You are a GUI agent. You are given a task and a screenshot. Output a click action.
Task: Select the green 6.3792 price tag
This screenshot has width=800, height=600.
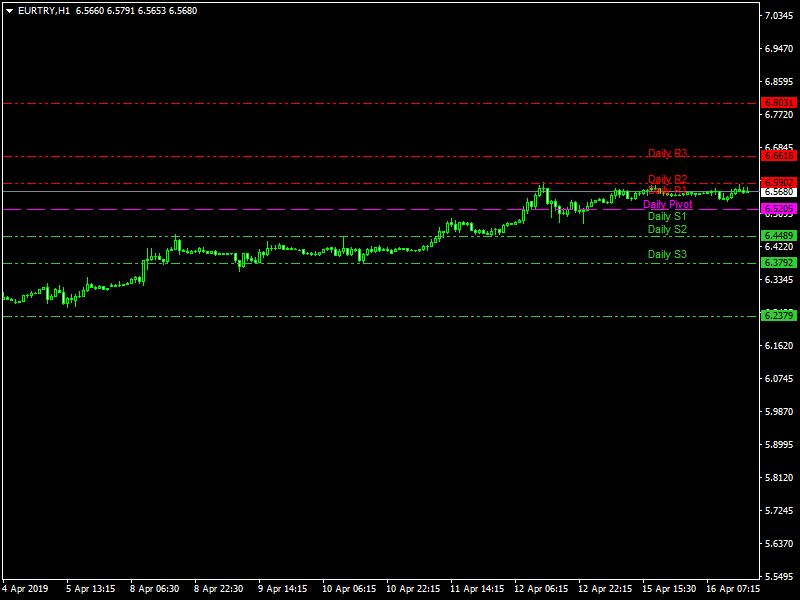point(778,263)
